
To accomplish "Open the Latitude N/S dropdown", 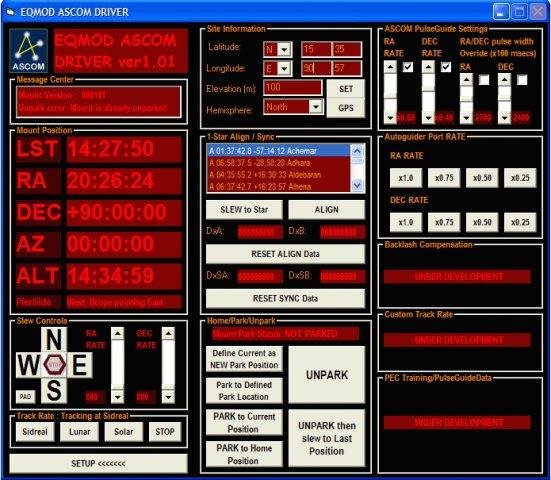I will (285, 50).
